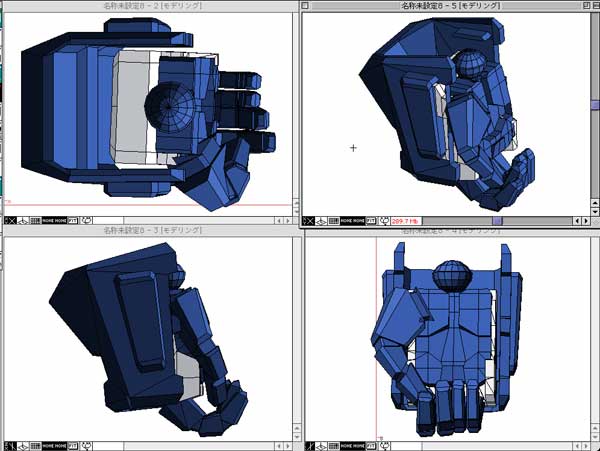Click the left scroll arrow in window 8-5
Image resolution: width=600 pixels, height=451 pixels.
coord(578,221)
